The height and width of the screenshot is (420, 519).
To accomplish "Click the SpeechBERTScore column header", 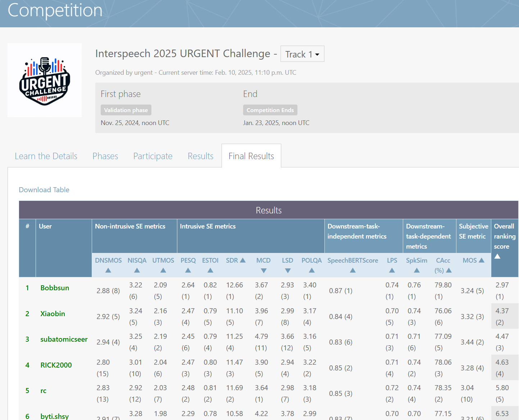I will click(x=353, y=260).
